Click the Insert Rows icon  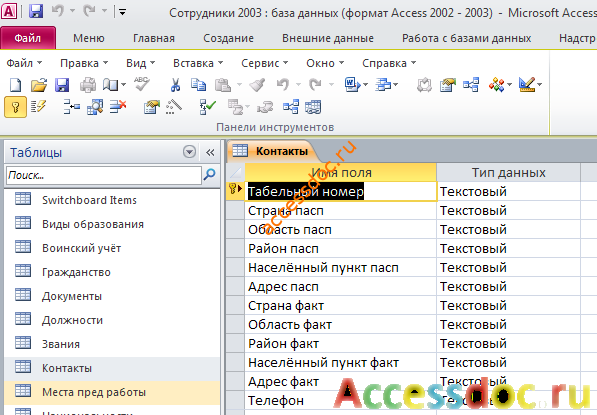pos(72,107)
